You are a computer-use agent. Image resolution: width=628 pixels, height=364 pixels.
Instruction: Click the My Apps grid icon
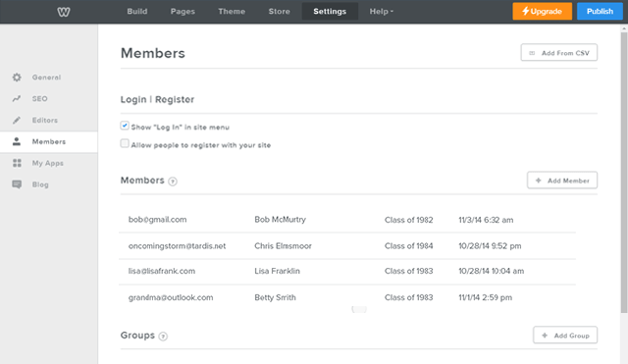click(17, 163)
